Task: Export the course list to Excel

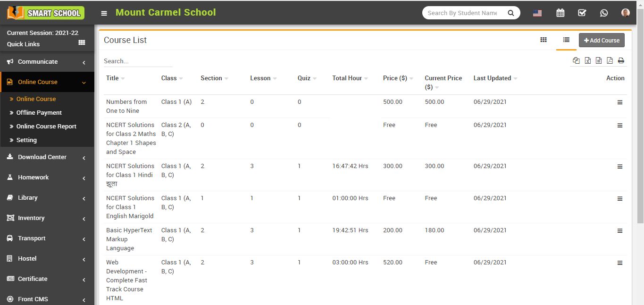Action: pyautogui.click(x=587, y=60)
